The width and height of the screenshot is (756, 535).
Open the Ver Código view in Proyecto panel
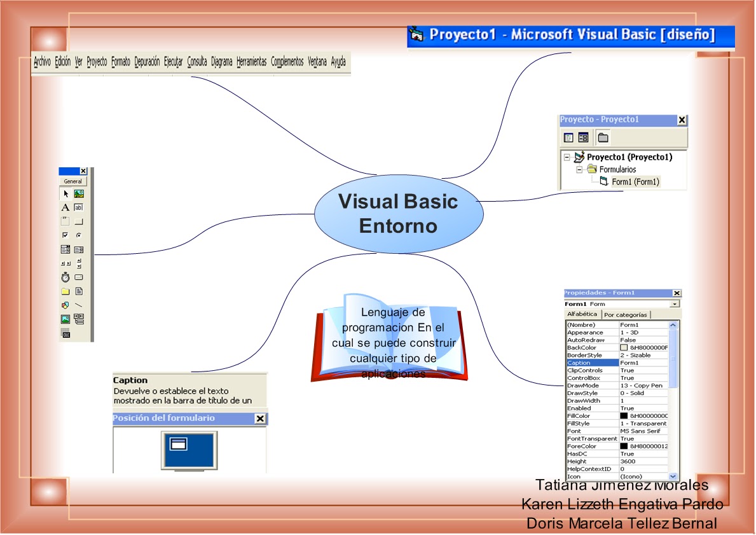point(568,137)
